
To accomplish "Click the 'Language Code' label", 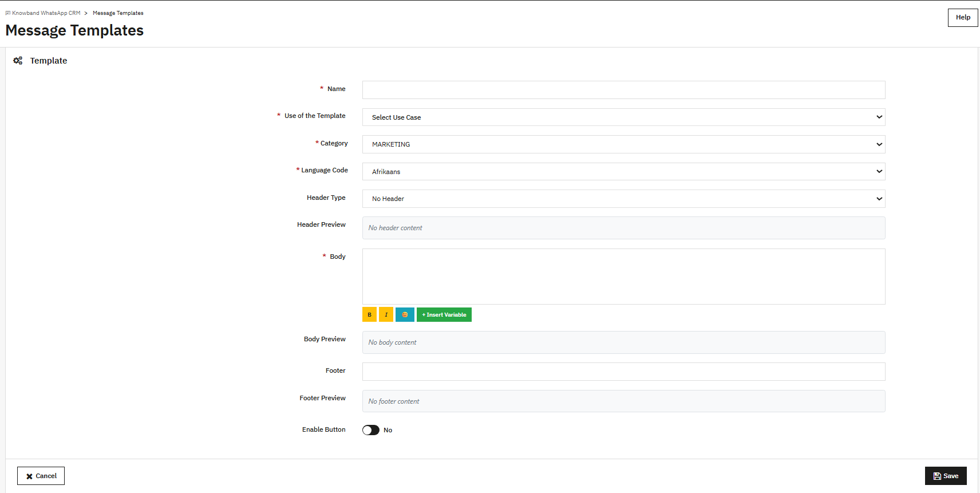I will click(325, 170).
